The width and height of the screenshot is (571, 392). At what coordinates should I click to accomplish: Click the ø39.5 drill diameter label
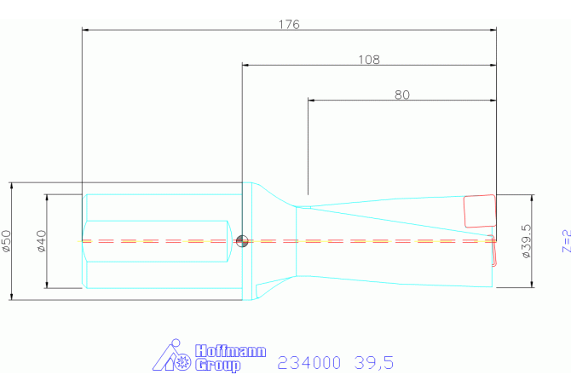pos(525,241)
